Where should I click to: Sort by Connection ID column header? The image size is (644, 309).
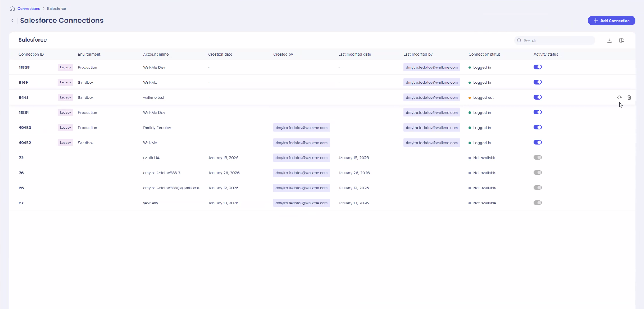click(31, 55)
